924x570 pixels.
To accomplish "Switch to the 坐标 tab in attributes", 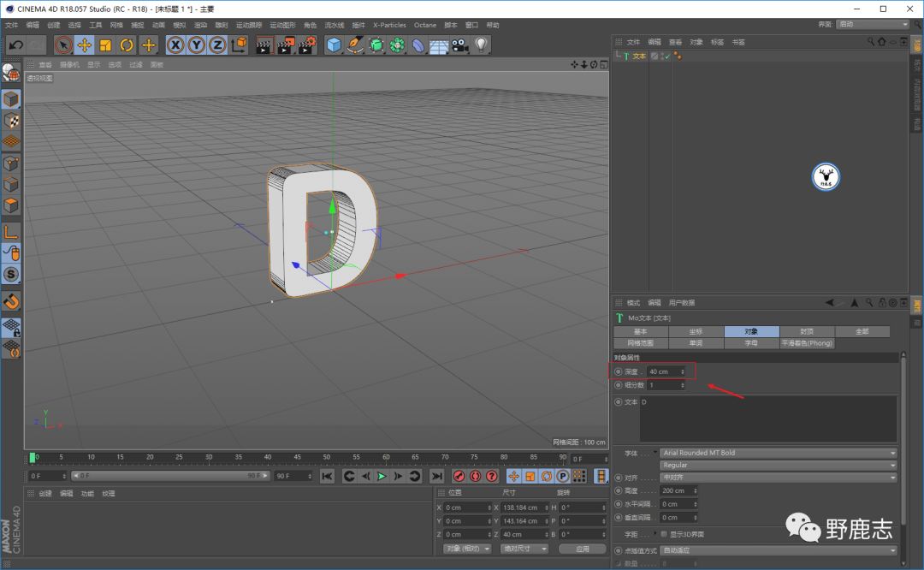I will 696,331.
